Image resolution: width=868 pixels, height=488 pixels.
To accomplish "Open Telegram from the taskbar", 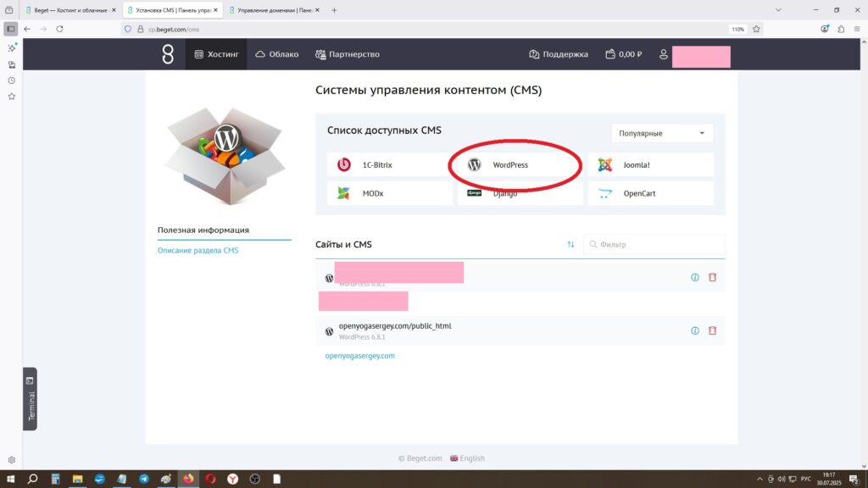I will coord(144,480).
